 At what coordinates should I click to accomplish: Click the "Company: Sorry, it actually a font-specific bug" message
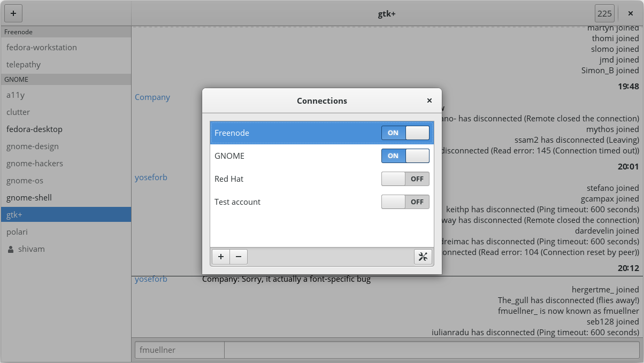(286, 279)
